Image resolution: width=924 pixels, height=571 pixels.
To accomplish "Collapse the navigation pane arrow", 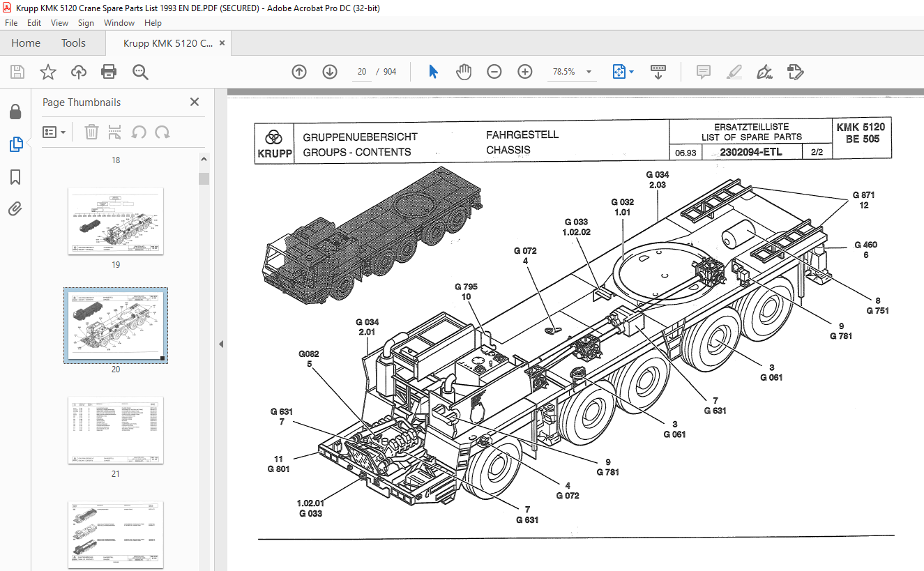I will [x=221, y=344].
